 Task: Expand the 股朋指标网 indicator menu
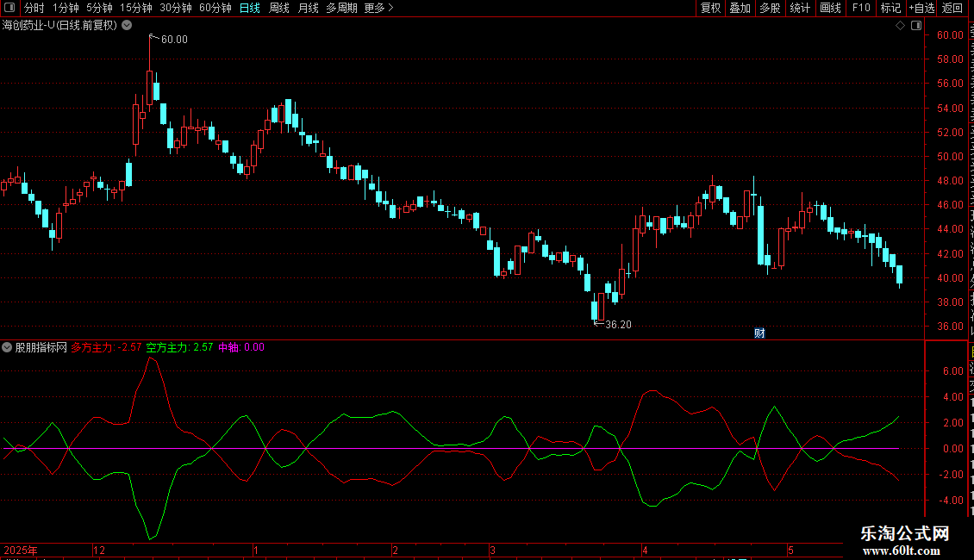[7, 348]
